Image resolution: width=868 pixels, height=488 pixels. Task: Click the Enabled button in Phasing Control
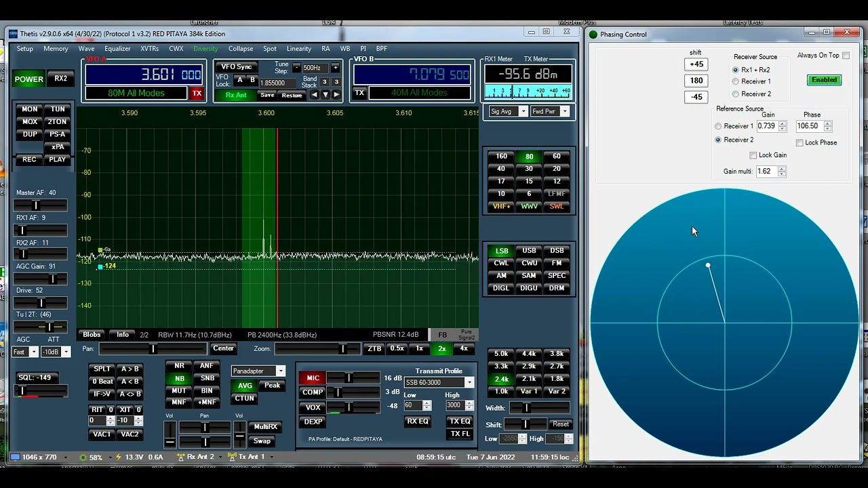[824, 80]
